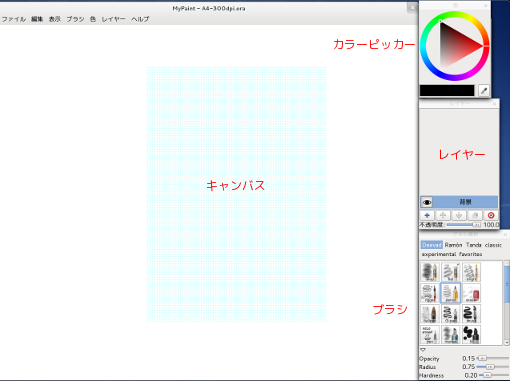Collapse brush settings with the triangle expander
The image size is (510, 381).
423,350
